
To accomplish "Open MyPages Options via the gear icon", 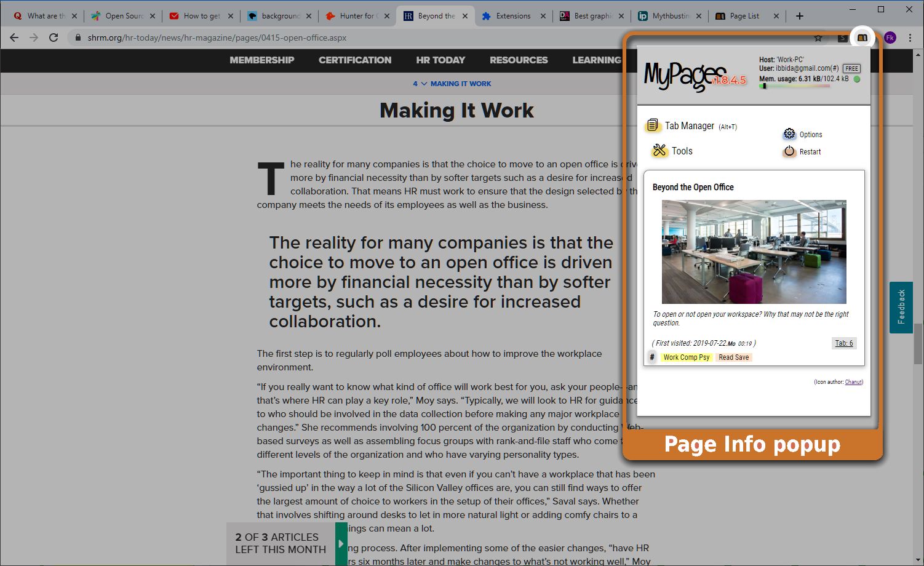I will (789, 134).
